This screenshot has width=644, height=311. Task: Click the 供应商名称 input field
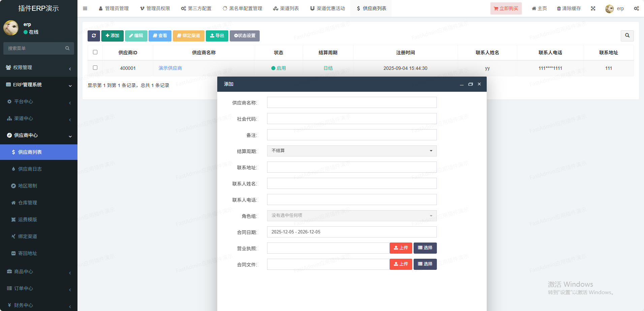[352, 103]
